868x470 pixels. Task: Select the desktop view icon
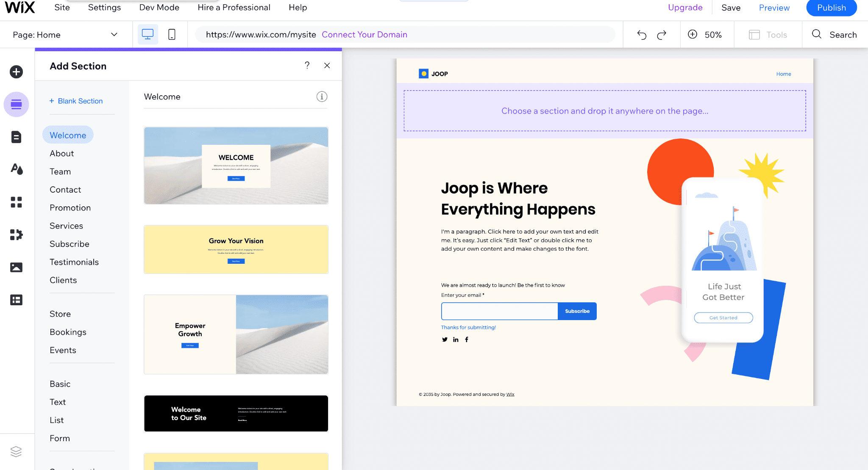pos(147,35)
